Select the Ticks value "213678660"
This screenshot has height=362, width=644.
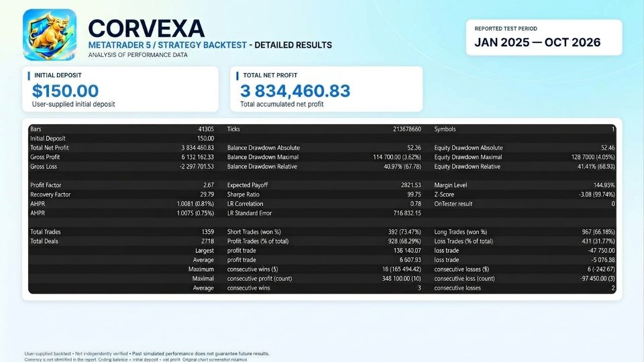click(x=407, y=129)
